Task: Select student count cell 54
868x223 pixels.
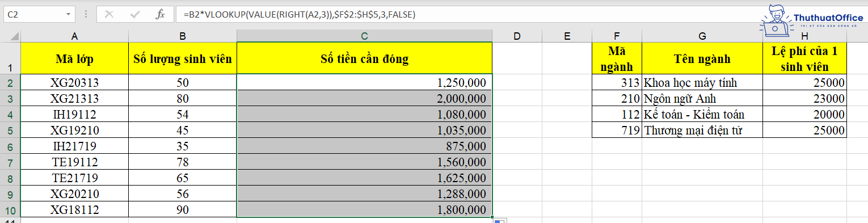Action: [183, 114]
